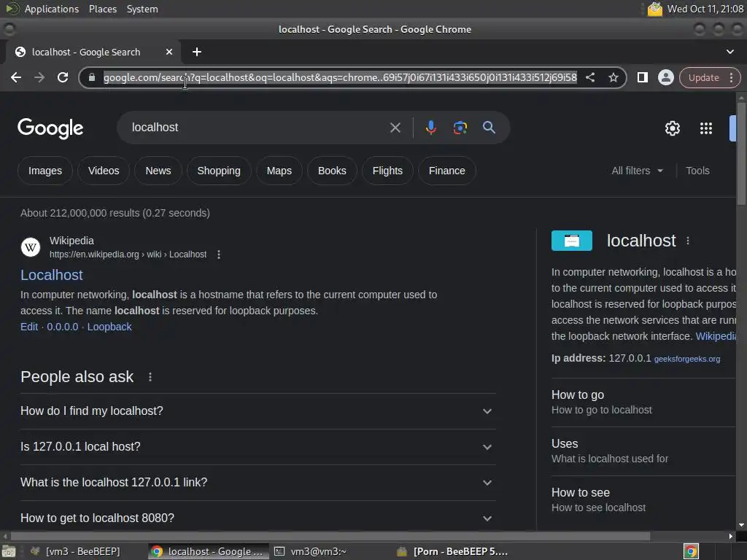Open more options for Wikipedia result
The height and width of the screenshot is (560, 747).
coord(219,254)
